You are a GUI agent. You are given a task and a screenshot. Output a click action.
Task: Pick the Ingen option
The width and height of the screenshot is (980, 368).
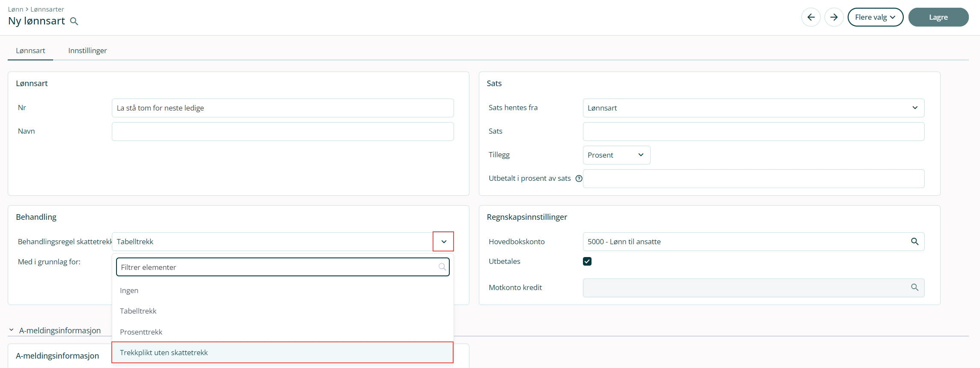click(129, 290)
